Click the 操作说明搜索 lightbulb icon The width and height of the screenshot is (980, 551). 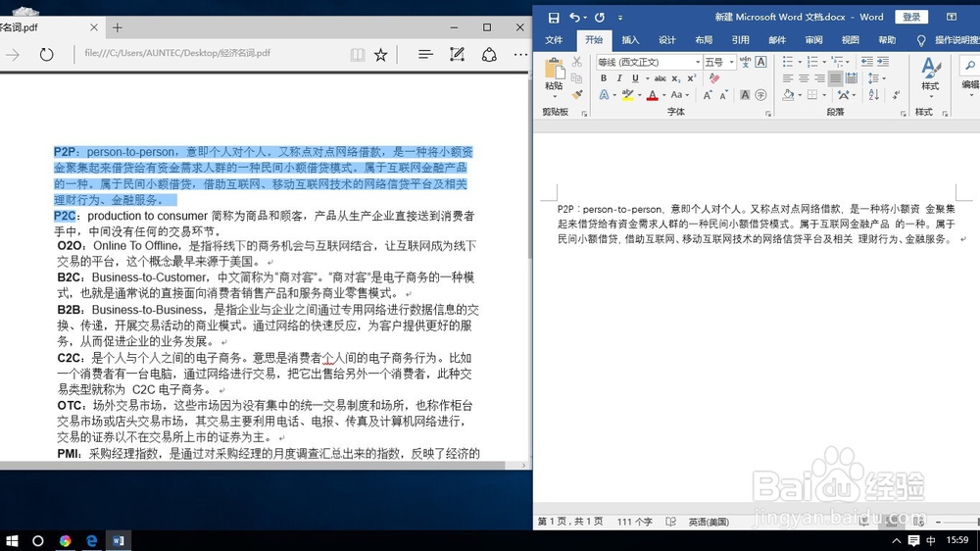point(920,40)
